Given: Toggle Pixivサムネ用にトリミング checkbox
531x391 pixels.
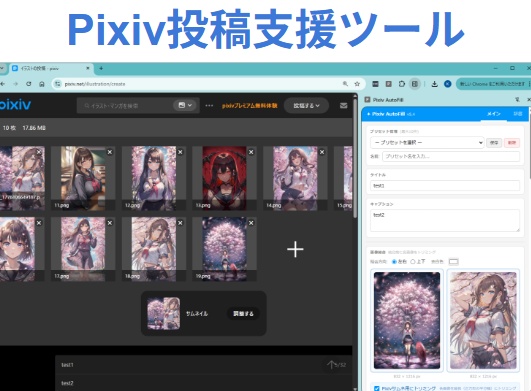Looking at the screenshot, I should point(376,388).
